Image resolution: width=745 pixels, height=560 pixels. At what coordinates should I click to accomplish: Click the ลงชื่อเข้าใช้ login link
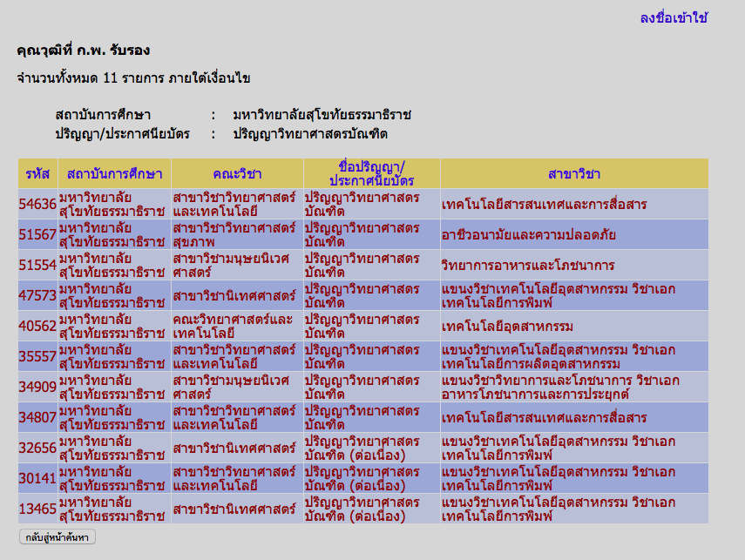(x=674, y=18)
